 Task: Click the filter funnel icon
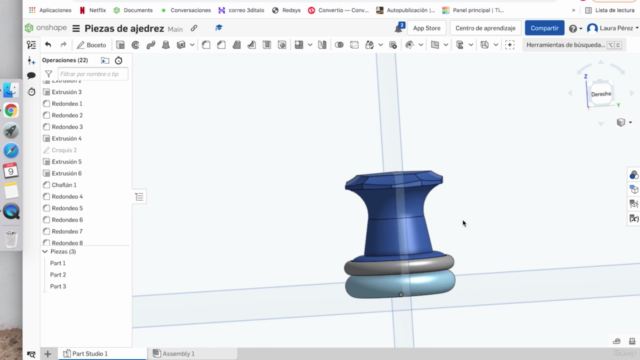click(49, 74)
